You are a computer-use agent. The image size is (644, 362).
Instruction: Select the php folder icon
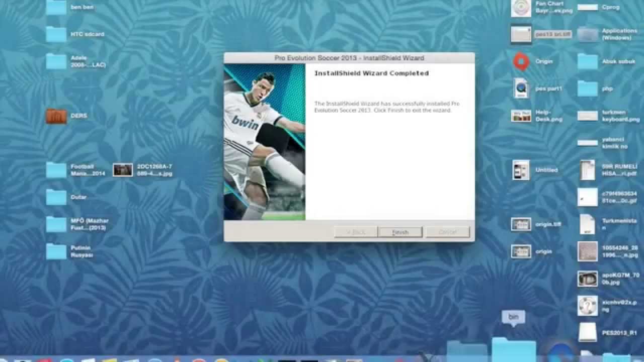click(588, 88)
